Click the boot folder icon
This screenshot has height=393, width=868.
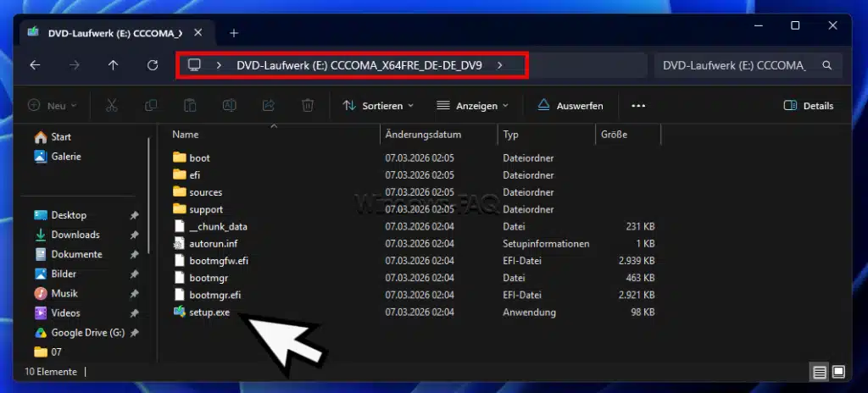pos(180,158)
